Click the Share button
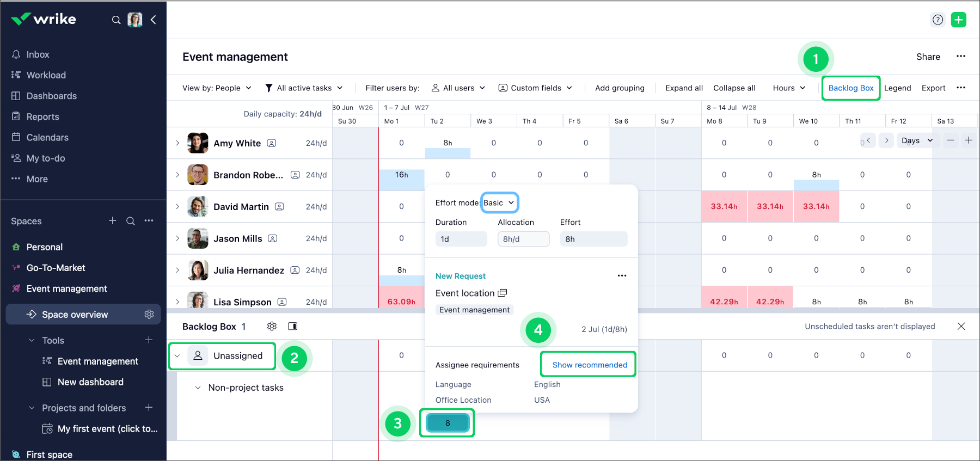The height and width of the screenshot is (461, 980). click(928, 57)
